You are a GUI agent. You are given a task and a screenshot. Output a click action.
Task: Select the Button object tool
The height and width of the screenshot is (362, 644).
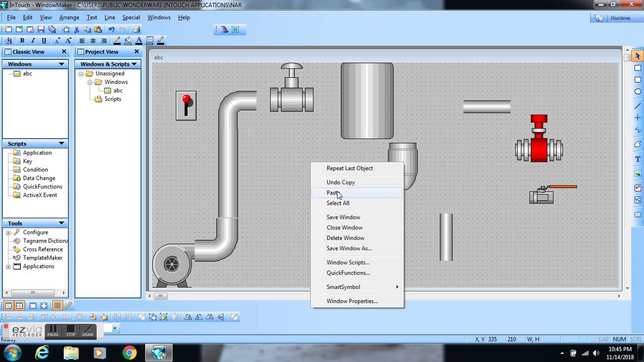637,215
